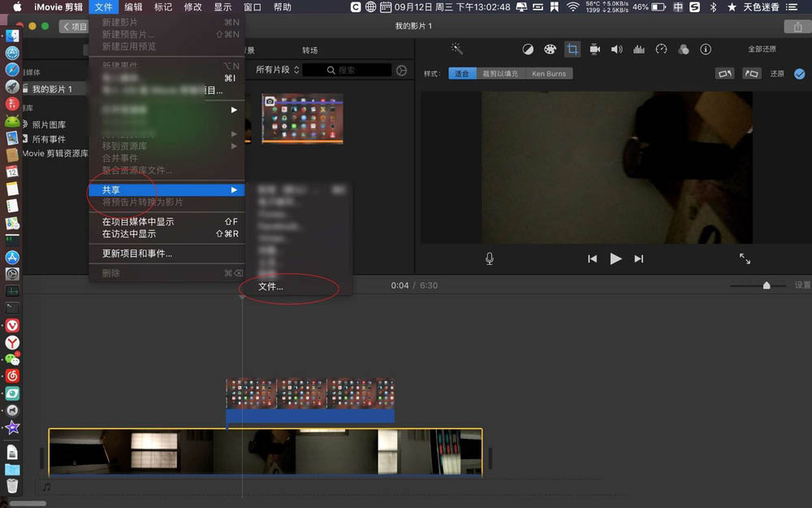Choose 更新项目和事件... menu item
The height and width of the screenshot is (508, 812).
pos(166,254)
